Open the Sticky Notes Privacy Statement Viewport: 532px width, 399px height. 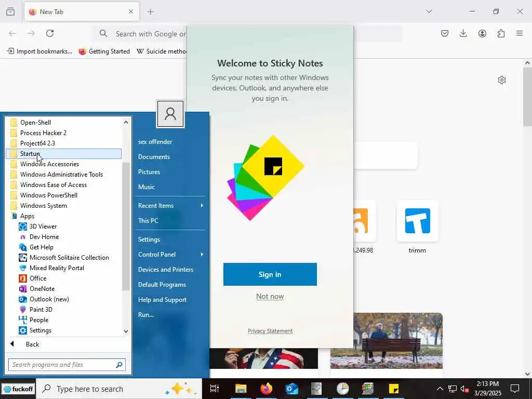click(270, 331)
